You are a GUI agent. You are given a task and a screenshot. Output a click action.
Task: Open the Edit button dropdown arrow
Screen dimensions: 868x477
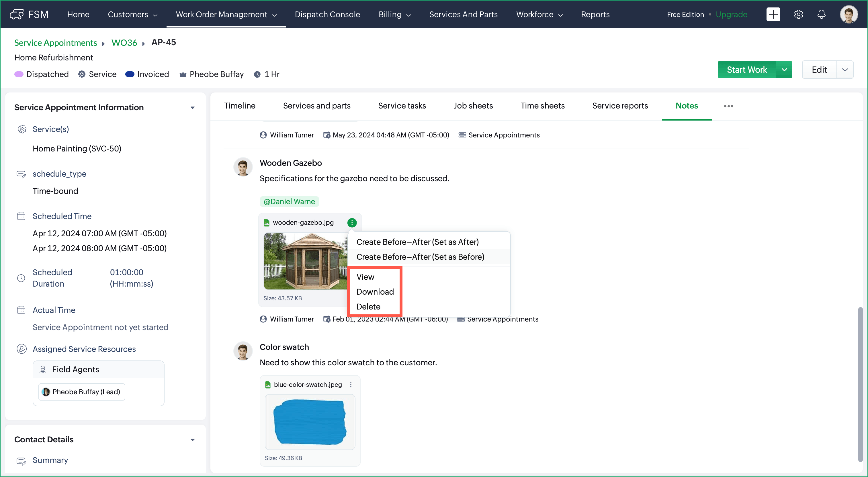coord(845,70)
